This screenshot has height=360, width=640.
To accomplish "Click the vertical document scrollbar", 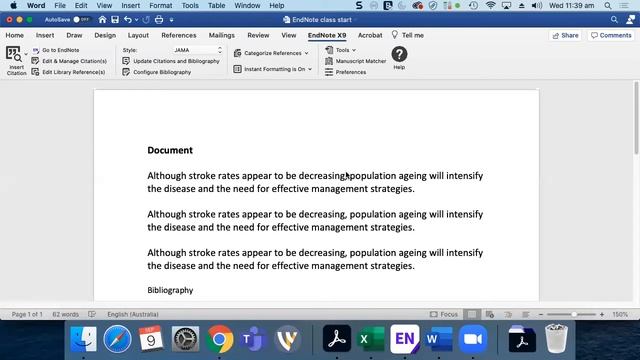I will 636,118.
